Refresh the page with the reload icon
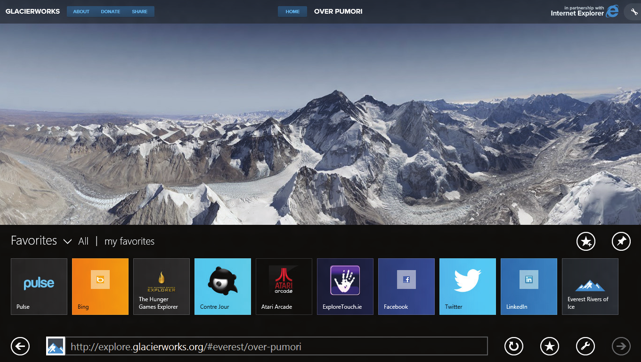The height and width of the screenshot is (362, 641). pyautogui.click(x=513, y=346)
